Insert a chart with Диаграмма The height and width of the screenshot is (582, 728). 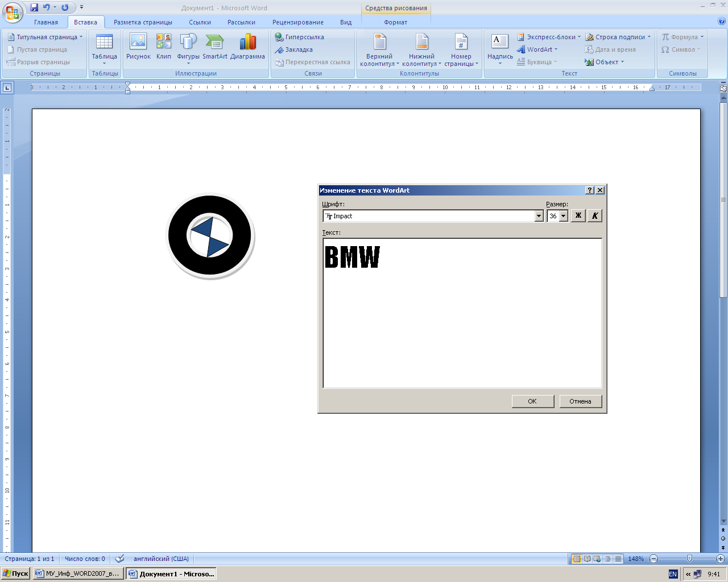point(247,47)
